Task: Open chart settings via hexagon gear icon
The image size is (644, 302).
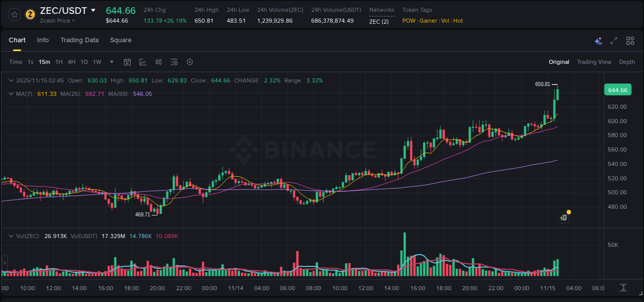Action: coord(190,62)
